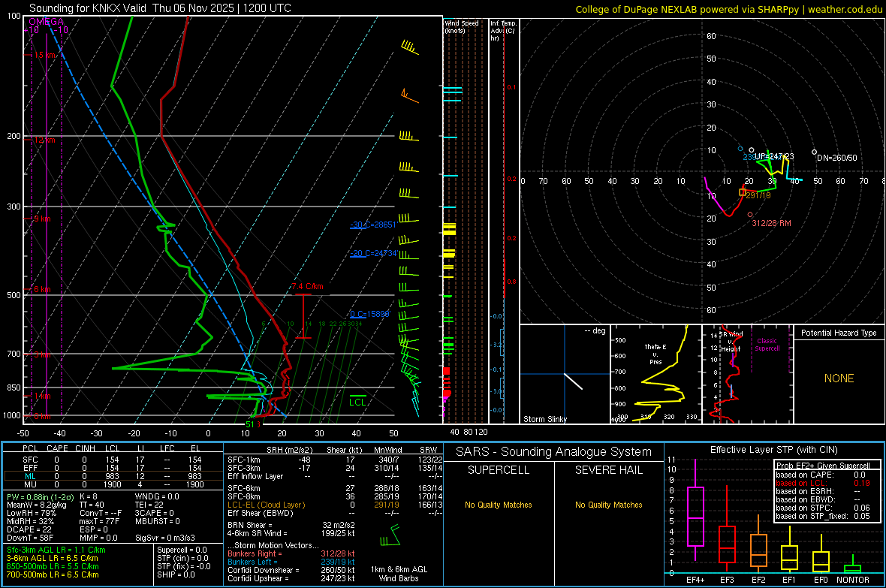
Task: Click the 'UP=247/23' hodograph label
Action: (x=775, y=156)
